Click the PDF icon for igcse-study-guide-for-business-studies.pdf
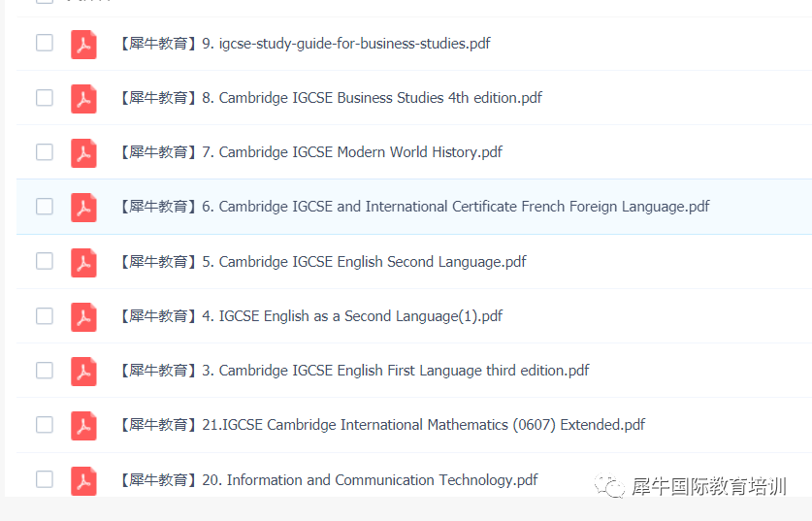This screenshot has height=521, width=812. 83,44
